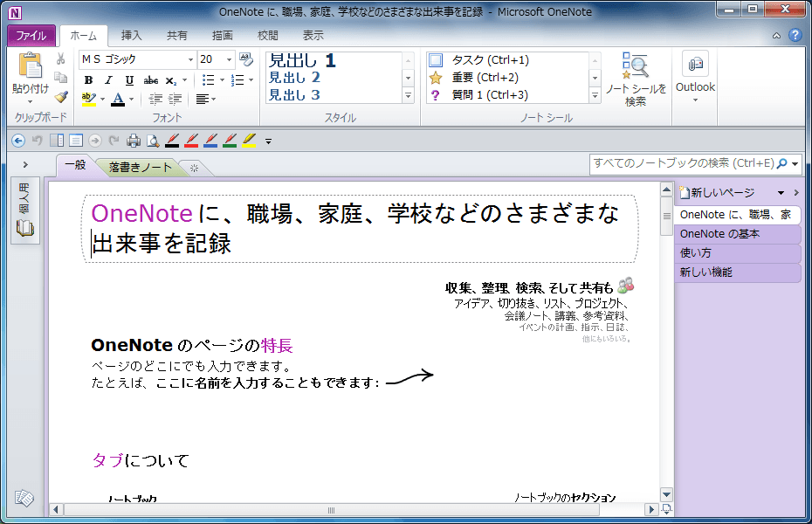Click the notebook search field
812x524 pixels.
pos(684,163)
